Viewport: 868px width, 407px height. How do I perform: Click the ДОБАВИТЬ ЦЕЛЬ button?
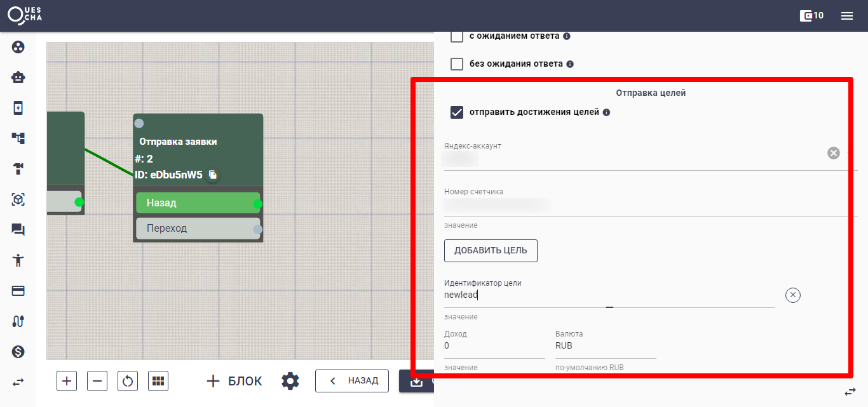491,251
